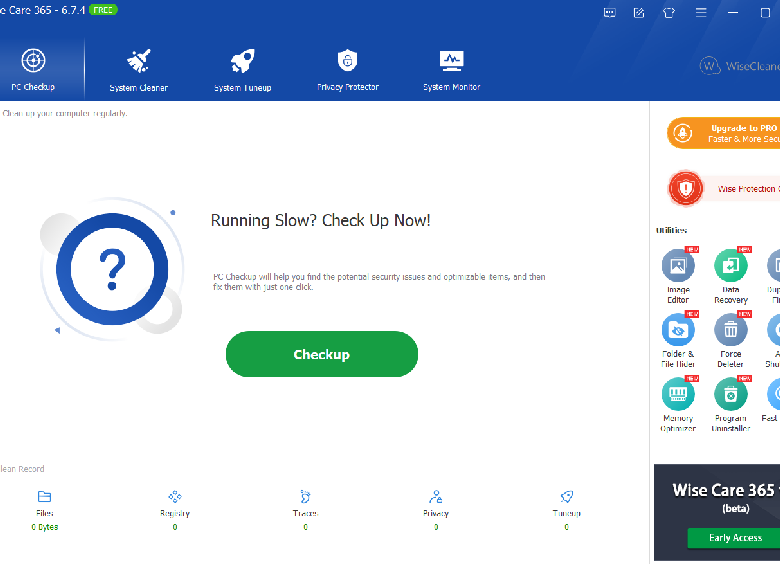Screen dimensions: 780x564
Task: Open the Wise Protection banner
Action: (x=724, y=188)
